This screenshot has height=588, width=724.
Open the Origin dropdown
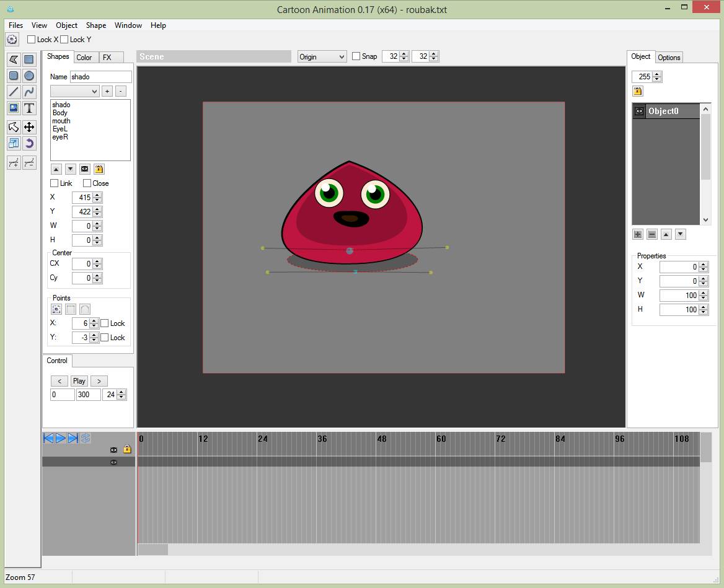[x=322, y=57]
